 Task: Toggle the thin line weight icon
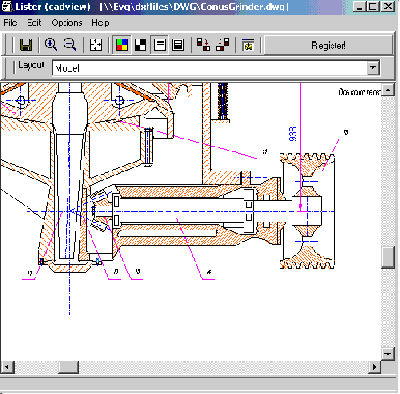(x=160, y=45)
